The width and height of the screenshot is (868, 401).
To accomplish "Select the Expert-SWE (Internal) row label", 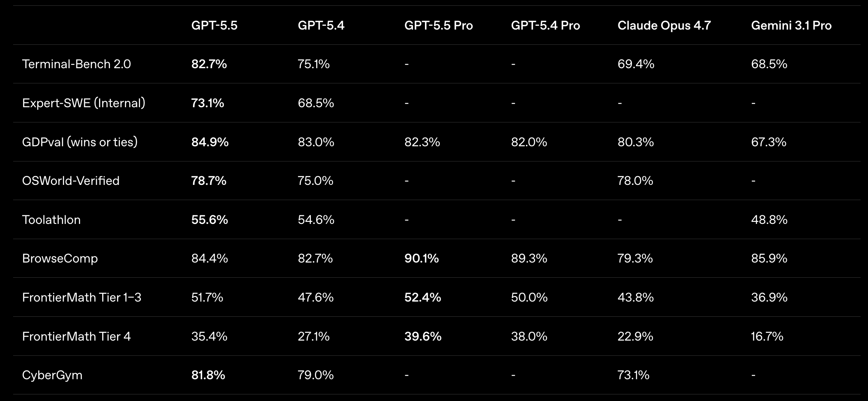I will [x=84, y=103].
